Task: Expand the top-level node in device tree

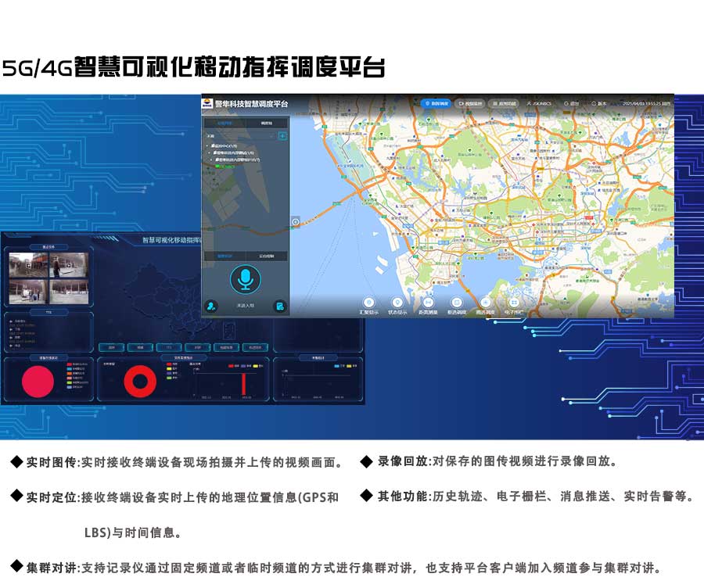Action: tap(208, 145)
